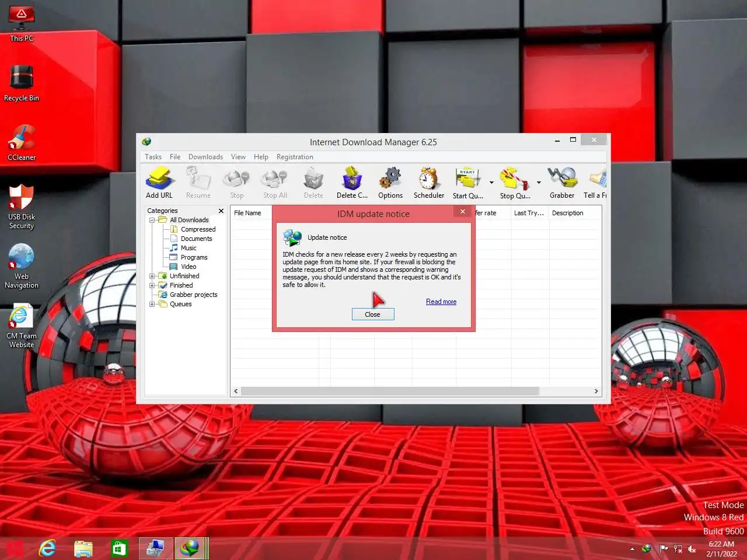This screenshot has width=747, height=560.
Task: Click the Action Center flag tray icon
Action: (x=664, y=549)
